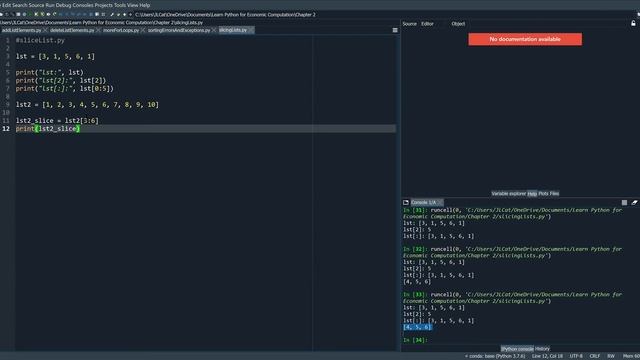640x360 pixels.
Task: Switch to the History bottom tab
Action: pos(542,349)
